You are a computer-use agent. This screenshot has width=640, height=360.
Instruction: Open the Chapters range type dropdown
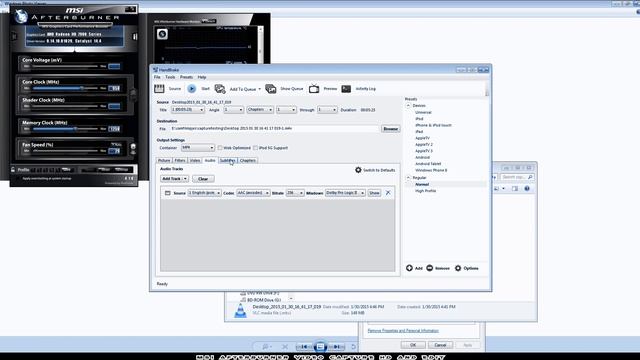[260, 110]
